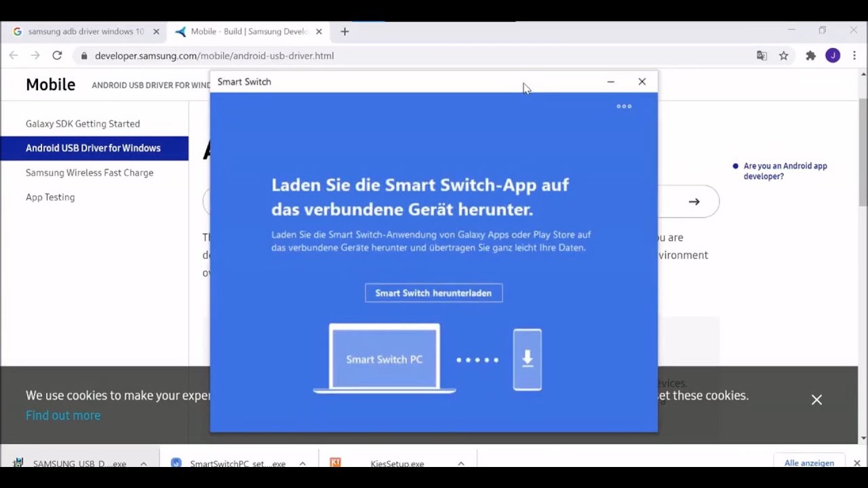Open Galaxy SDK Getting Started page

[x=83, y=123]
